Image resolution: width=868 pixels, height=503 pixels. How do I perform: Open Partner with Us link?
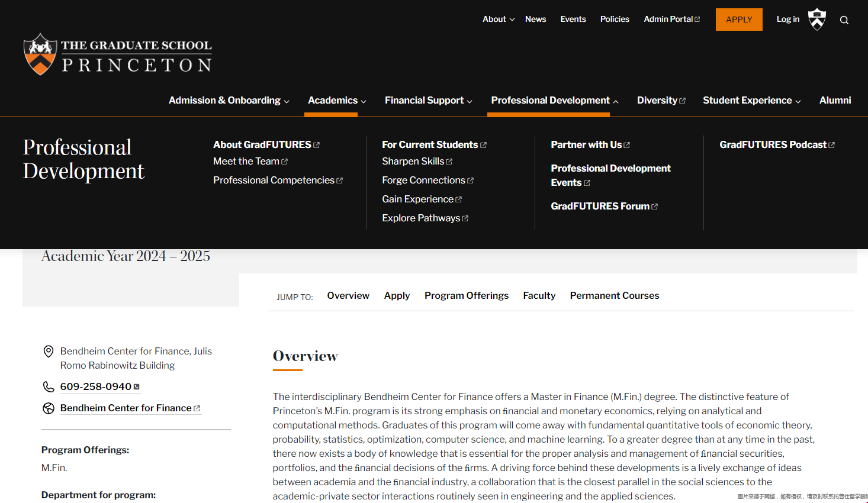click(x=590, y=145)
